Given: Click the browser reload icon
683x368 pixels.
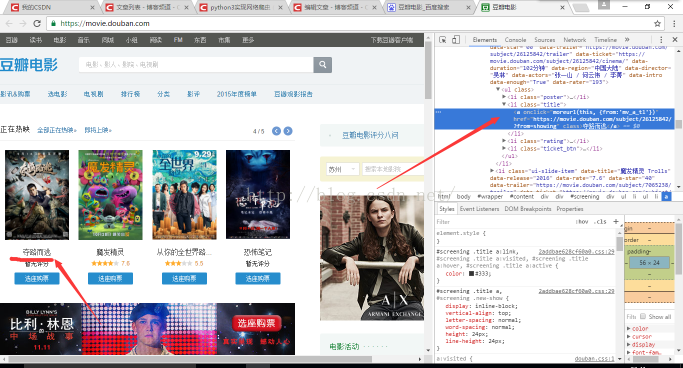Looking at the screenshot, I should tap(37, 24).
